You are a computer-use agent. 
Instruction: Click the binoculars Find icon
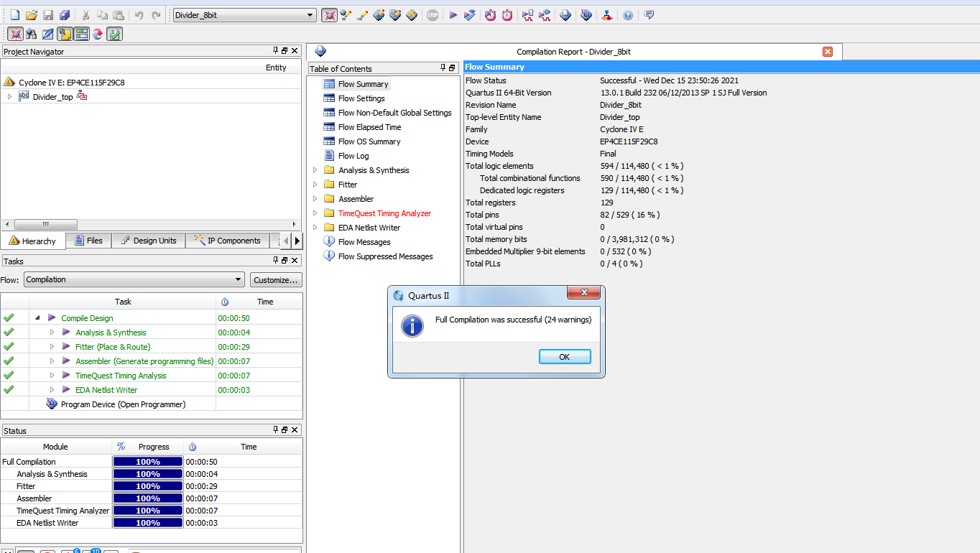(31, 34)
